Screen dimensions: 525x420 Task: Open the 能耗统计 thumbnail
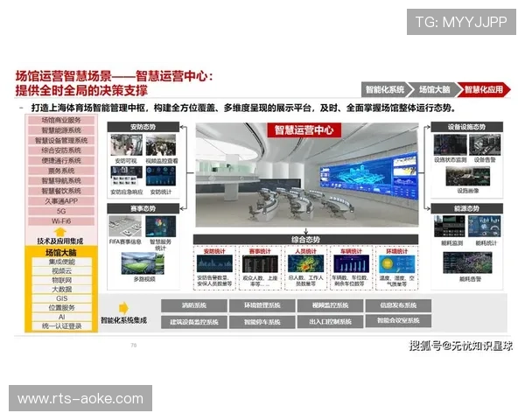(x=484, y=226)
